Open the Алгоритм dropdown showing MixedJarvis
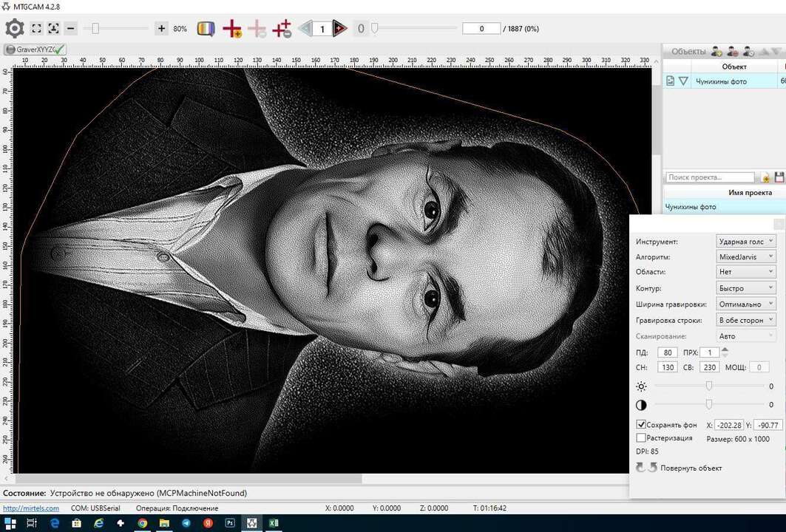This screenshot has width=786, height=532. click(746, 256)
